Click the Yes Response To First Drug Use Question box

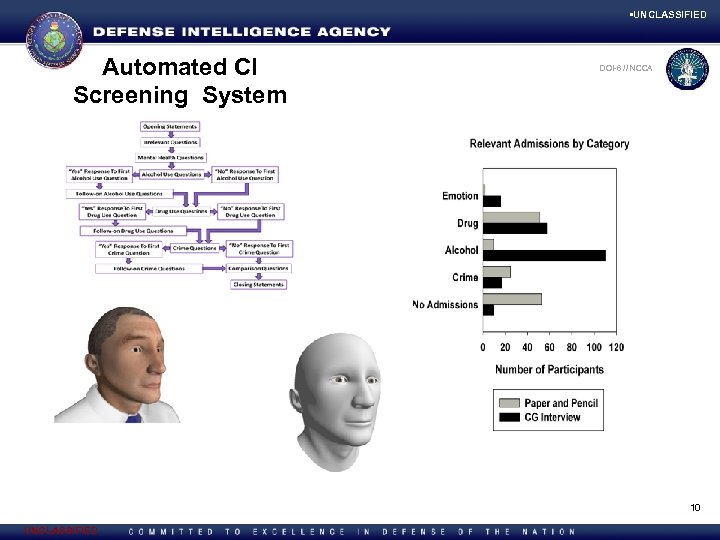112,212
